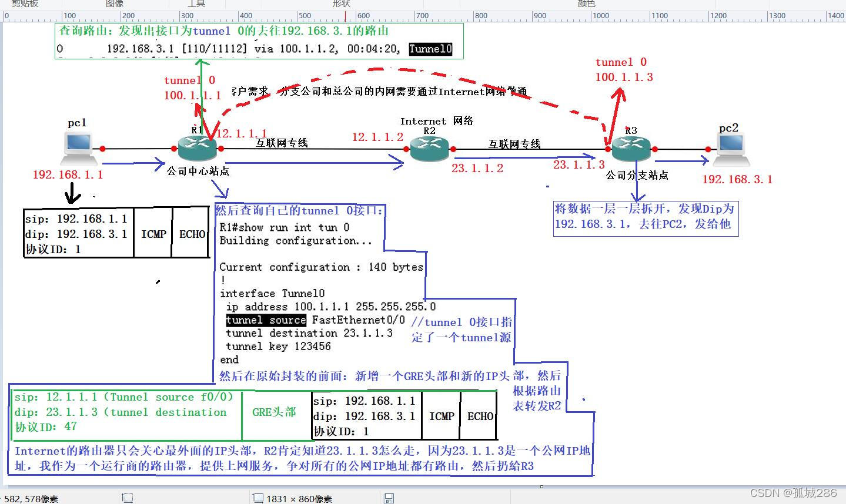
Task: Click the ICMP cell in the encapsulated packet
Action: coord(442,416)
